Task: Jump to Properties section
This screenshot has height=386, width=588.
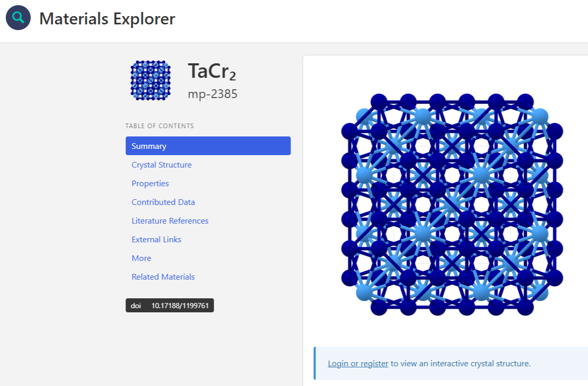Action: coord(150,184)
